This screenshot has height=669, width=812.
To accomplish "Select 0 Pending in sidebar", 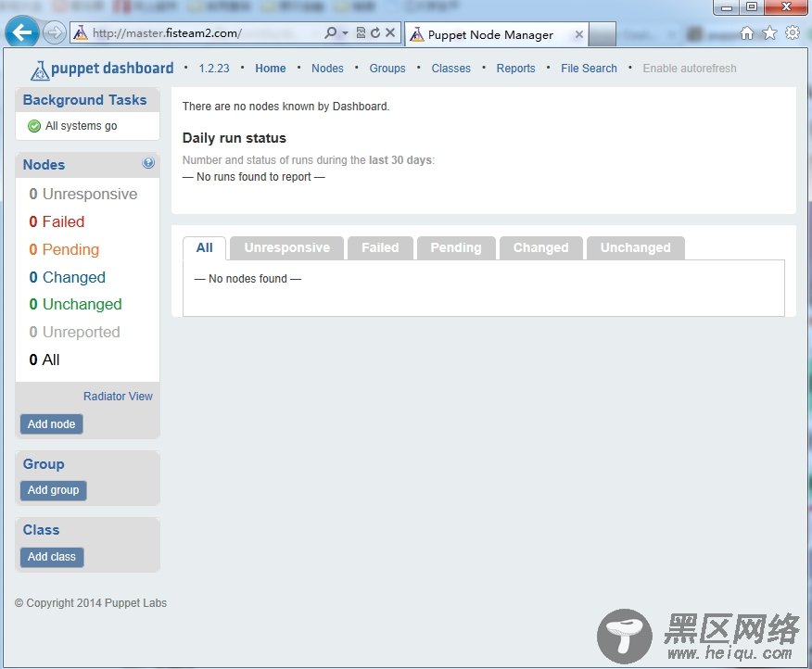I will tap(64, 249).
